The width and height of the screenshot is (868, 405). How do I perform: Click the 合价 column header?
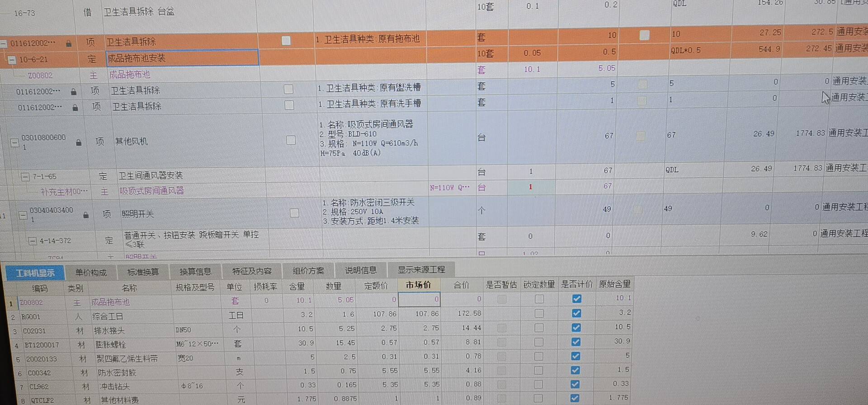click(462, 285)
